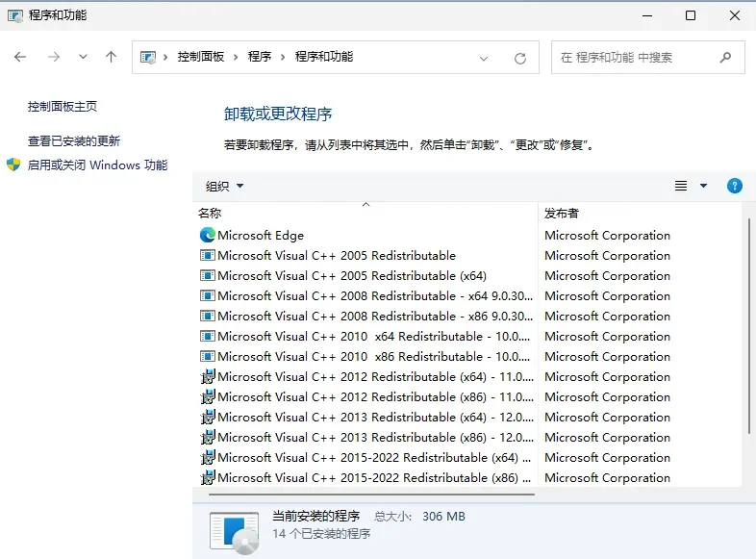Open the more view options arrow
The height and width of the screenshot is (559, 756).
[703, 186]
